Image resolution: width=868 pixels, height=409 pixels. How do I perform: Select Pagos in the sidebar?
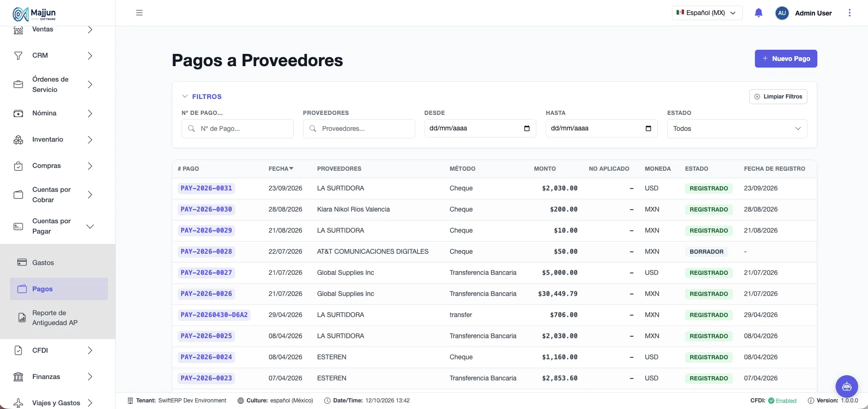[x=59, y=289]
